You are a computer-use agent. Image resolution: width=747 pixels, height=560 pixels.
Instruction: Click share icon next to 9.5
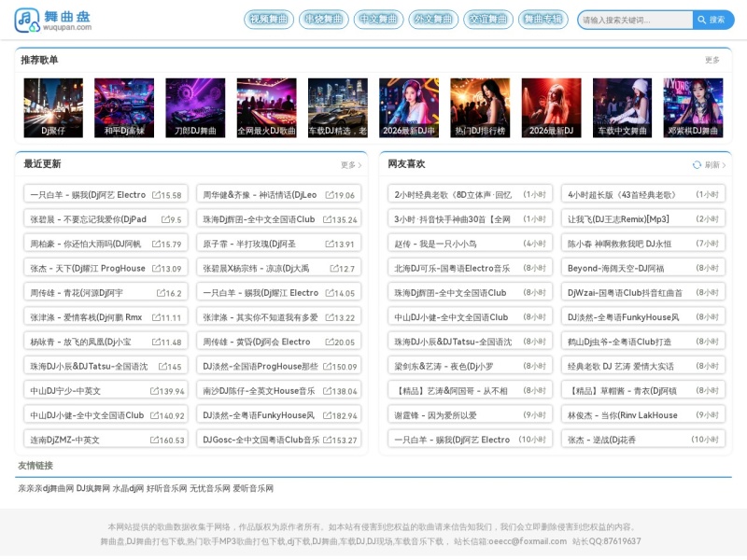[x=165, y=219]
